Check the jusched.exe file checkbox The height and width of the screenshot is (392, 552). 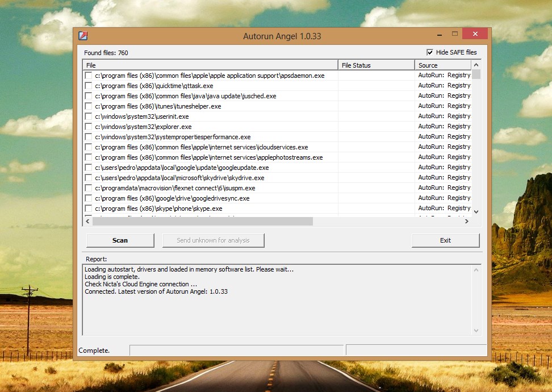click(x=89, y=96)
